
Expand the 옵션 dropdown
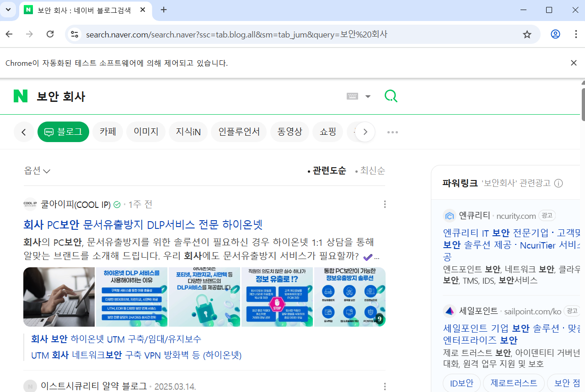coord(37,171)
